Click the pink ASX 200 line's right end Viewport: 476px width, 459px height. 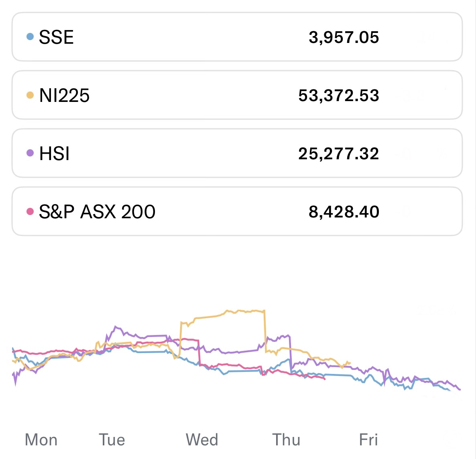click(324, 378)
